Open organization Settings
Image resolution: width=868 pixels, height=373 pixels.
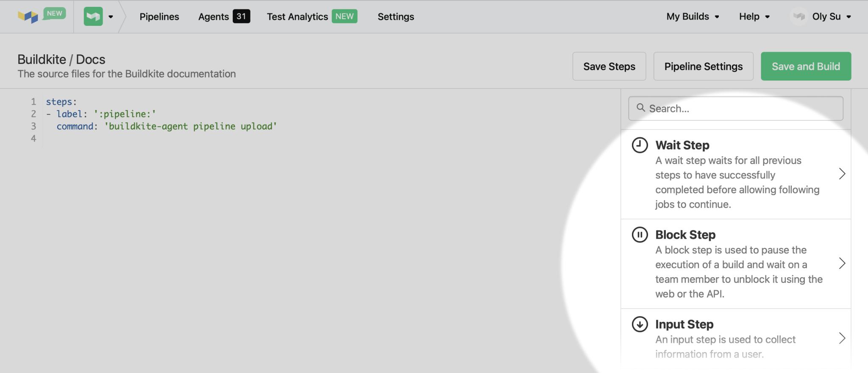coord(396,17)
